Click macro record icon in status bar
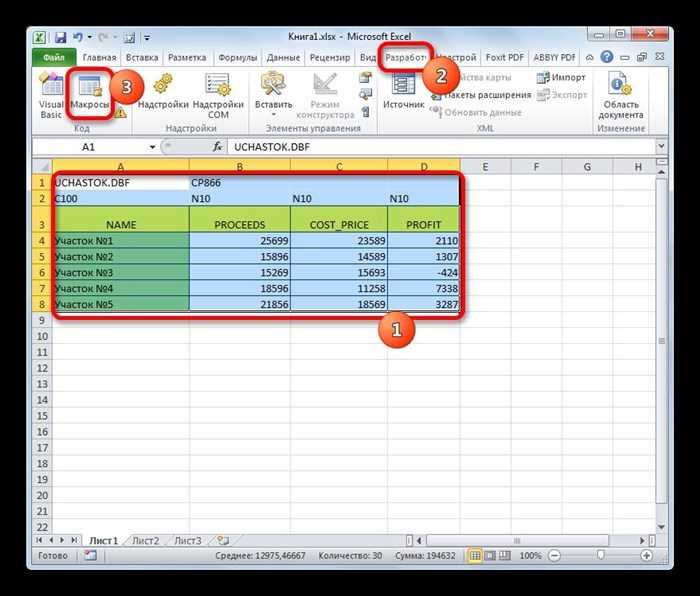The height and width of the screenshot is (596, 700). (x=91, y=555)
